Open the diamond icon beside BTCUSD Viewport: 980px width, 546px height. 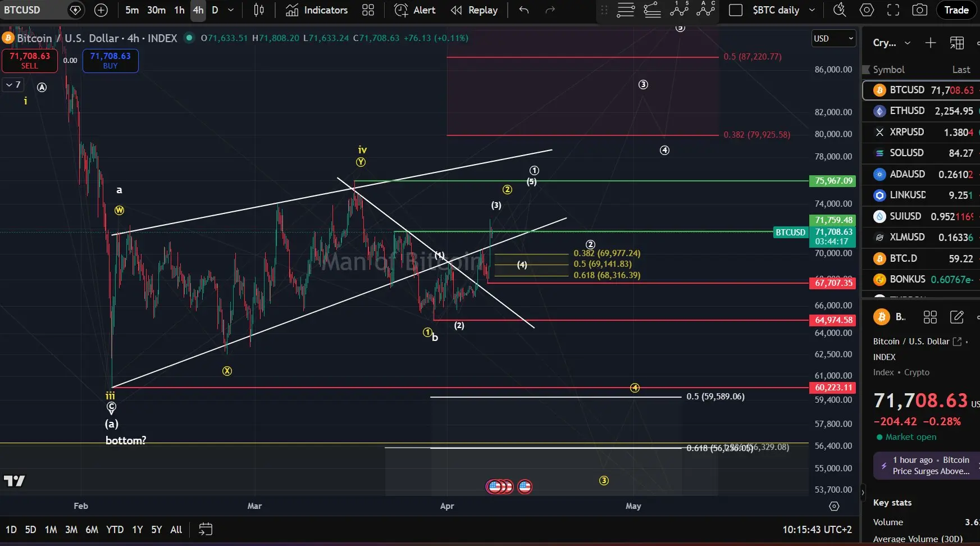coord(75,10)
